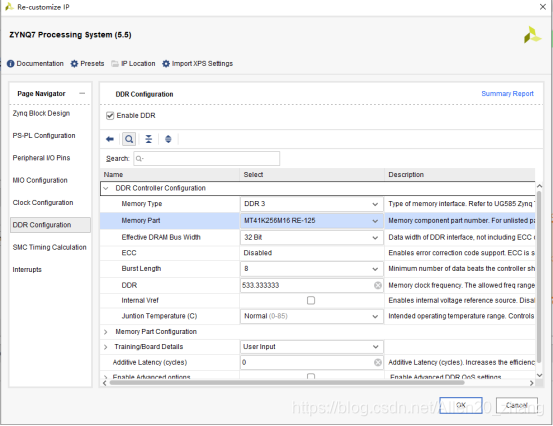
Task: Collapse the Page Navigator panel
Action: 82,93
